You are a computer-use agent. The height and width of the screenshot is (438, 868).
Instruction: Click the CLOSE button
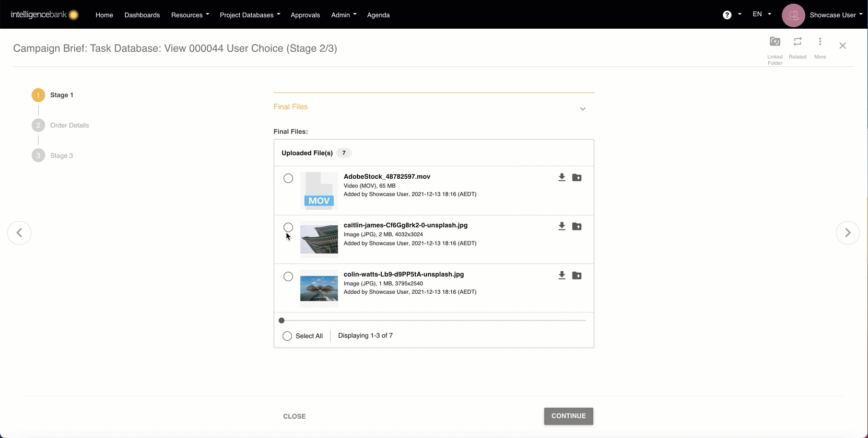coord(294,417)
